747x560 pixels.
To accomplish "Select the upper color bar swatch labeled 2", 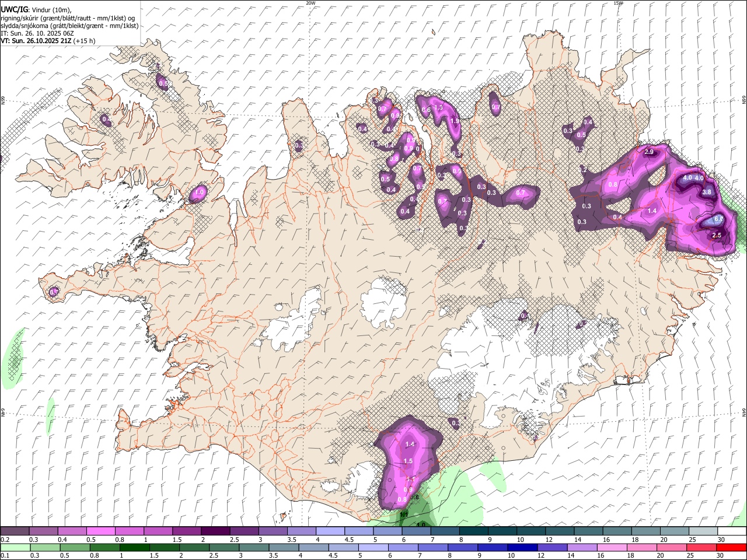I will (x=215, y=531).
